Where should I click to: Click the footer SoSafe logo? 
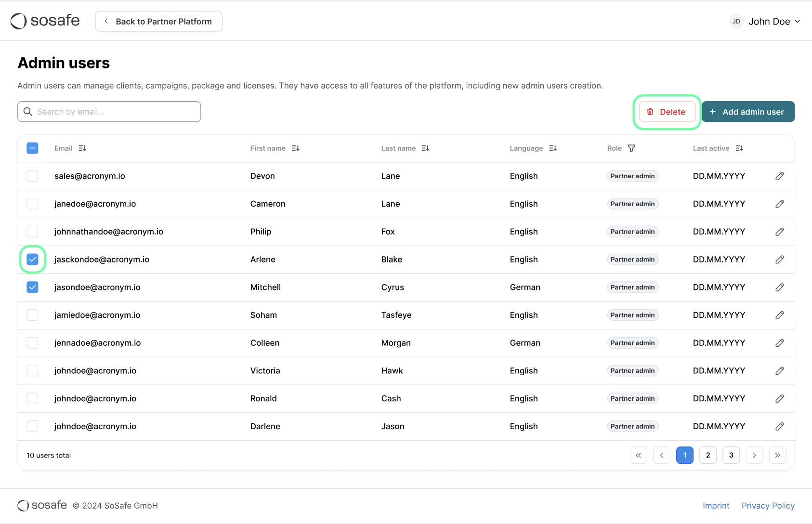point(42,505)
